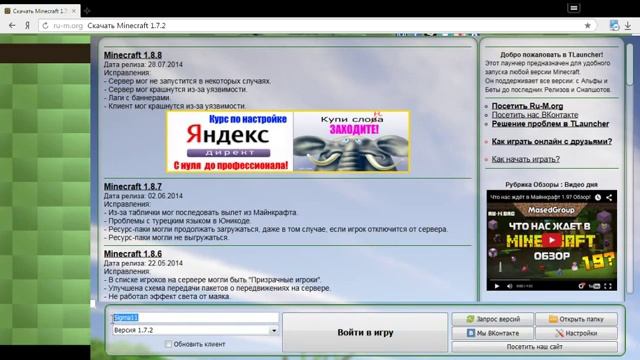This screenshot has height=360, width=640.
Task: Open the browser downloads arrow icon
Action: pyautogui.click(x=628, y=26)
